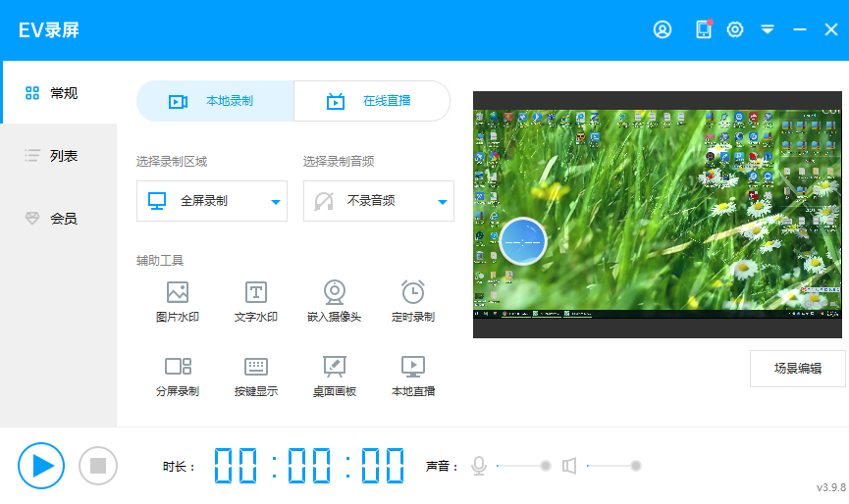Screen dimensions: 849x504
Task: Open the 本地直播 local live tool
Action: coord(413,377)
